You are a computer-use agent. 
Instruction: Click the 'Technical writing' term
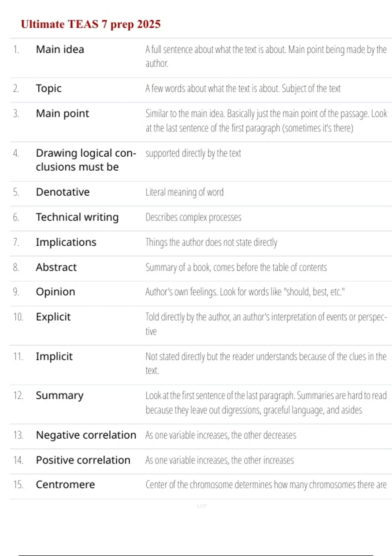coord(77,217)
